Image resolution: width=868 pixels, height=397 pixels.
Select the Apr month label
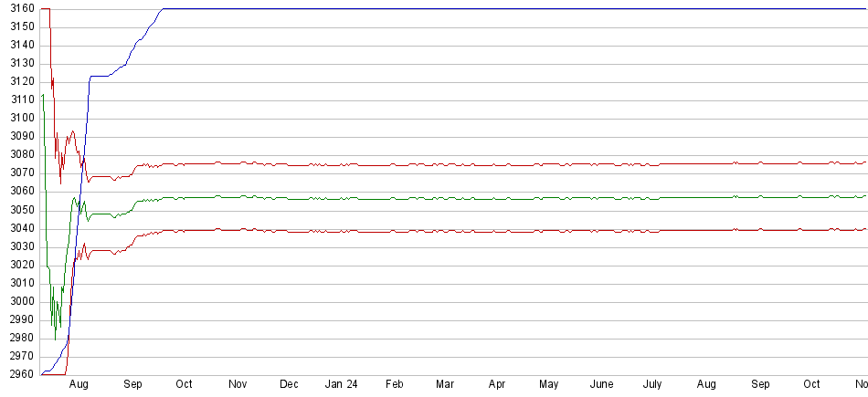click(x=497, y=386)
